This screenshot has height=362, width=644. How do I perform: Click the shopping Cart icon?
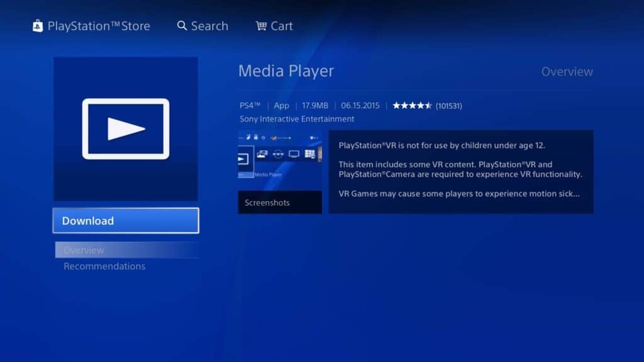coord(261,26)
